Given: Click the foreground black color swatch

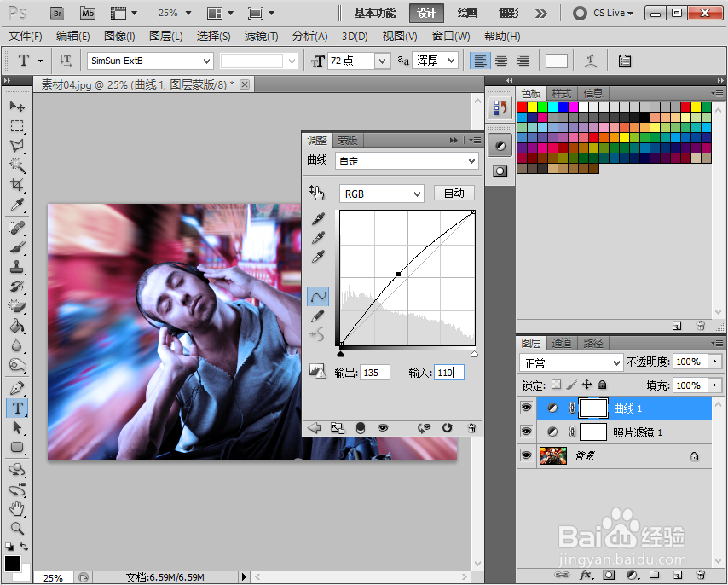Looking at the screenshot, I should (13, 564).
